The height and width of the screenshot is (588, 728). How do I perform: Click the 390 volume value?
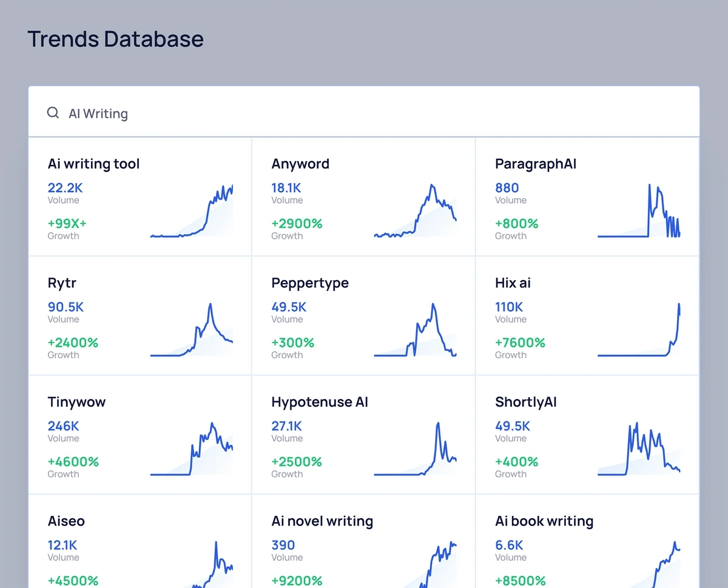pos(283,545)
